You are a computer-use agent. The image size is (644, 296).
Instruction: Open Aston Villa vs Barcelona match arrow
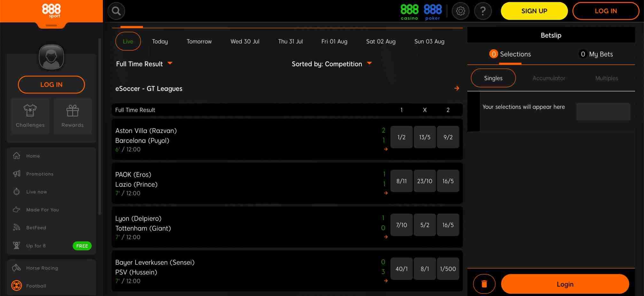(x=386, y=149)
